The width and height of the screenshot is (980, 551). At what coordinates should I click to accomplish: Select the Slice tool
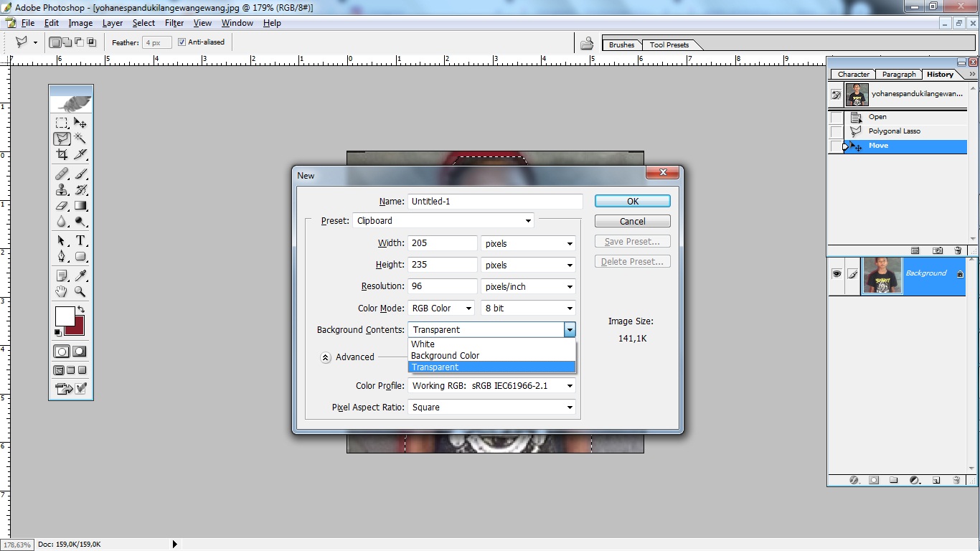click(80, 154)
